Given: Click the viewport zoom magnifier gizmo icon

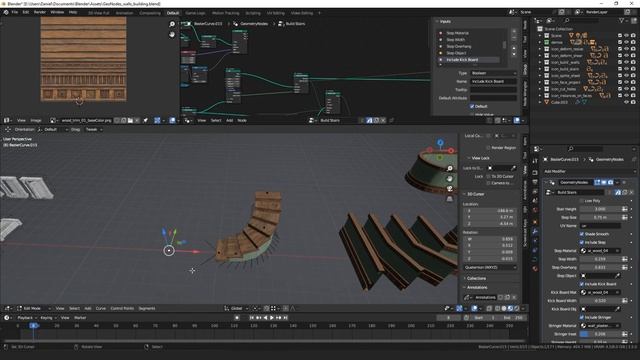Looking at the screenshot, I should pos(449,169).
